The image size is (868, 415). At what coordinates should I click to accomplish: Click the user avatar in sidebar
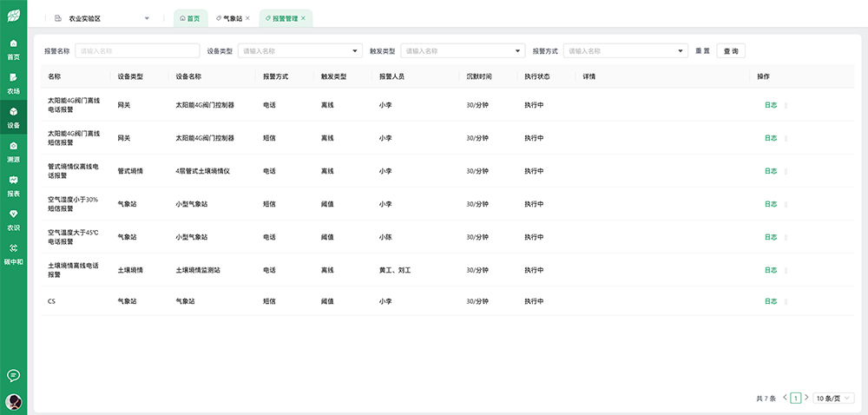click(x=13, y=401)
